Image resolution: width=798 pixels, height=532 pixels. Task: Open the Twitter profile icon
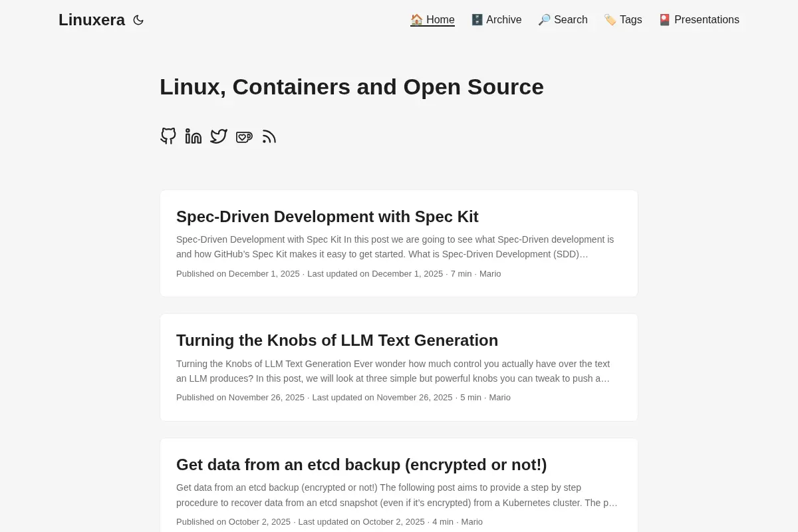[x=219, y=136]
